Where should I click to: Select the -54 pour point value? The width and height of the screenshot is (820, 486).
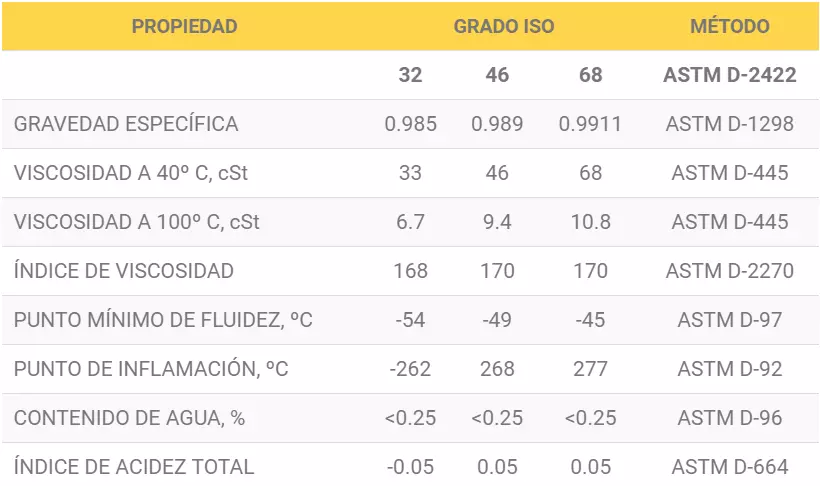tap(410, 320)
